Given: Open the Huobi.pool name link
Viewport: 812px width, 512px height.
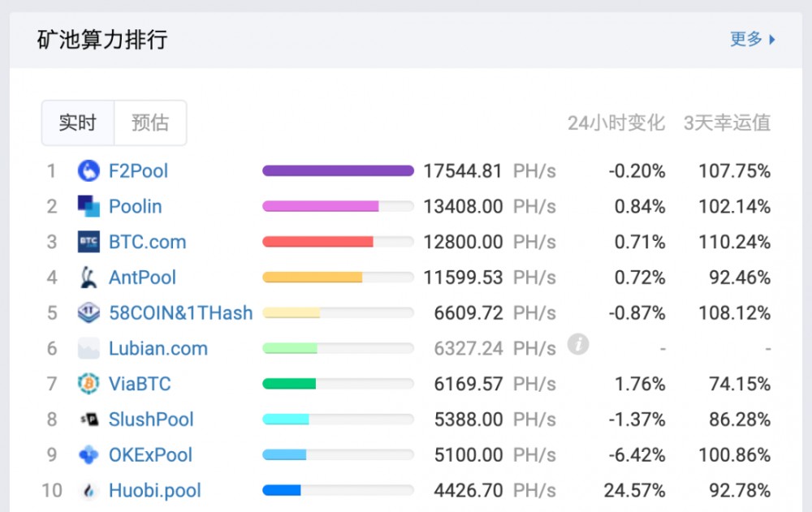Looking at the screenshot, I should click(x=155, y=491).
